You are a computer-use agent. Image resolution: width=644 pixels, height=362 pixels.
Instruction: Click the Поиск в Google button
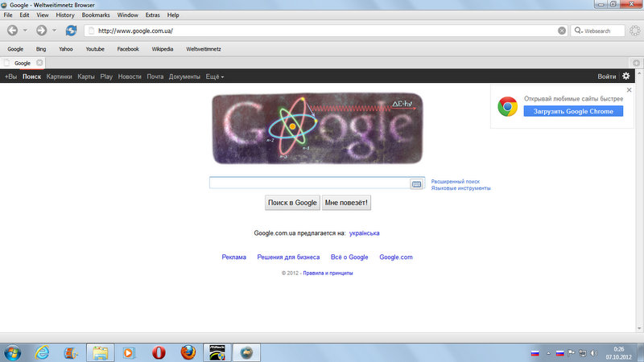point(292,203)
